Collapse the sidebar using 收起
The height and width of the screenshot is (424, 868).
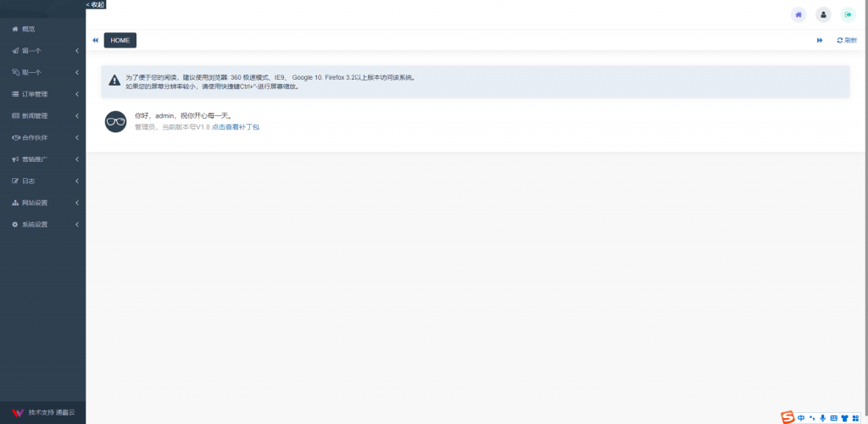pyautogui.click(x=96, y=5)
